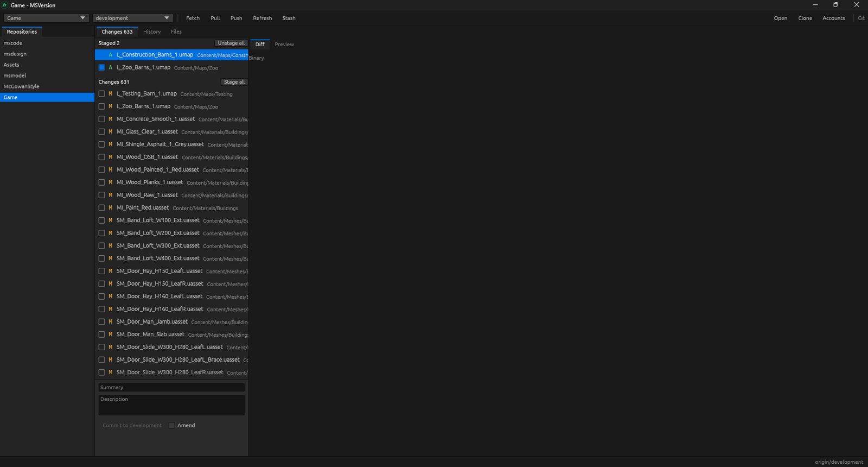This screenshot has width=868, height=467.
Task: Select the Repositories tab
Action: point(22,31)
